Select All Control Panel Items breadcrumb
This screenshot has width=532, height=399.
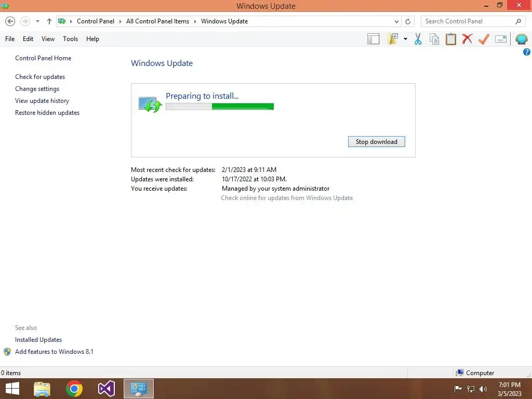pyautogui.click(x=157, y=21)
